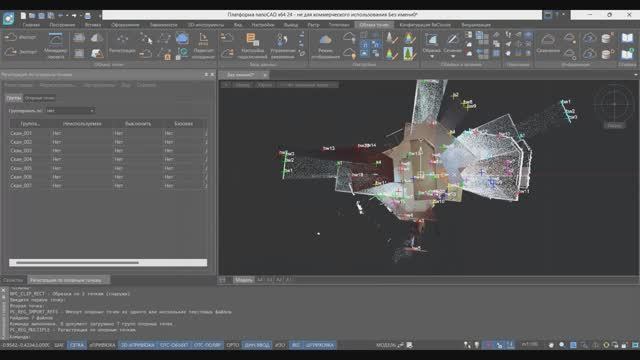
Task: Click the Базовая column header
Action: coord(183,123)
